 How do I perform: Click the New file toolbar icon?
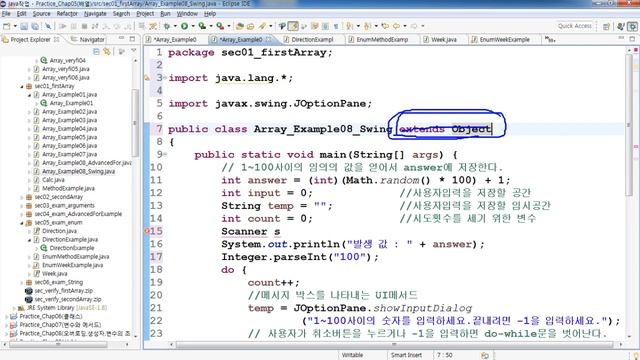point(7,26)
